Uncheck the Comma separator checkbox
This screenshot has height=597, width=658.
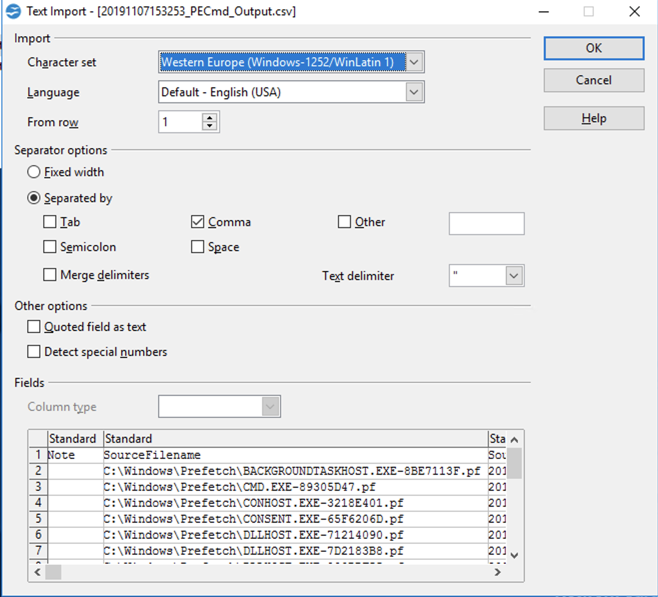coord(197,222)
